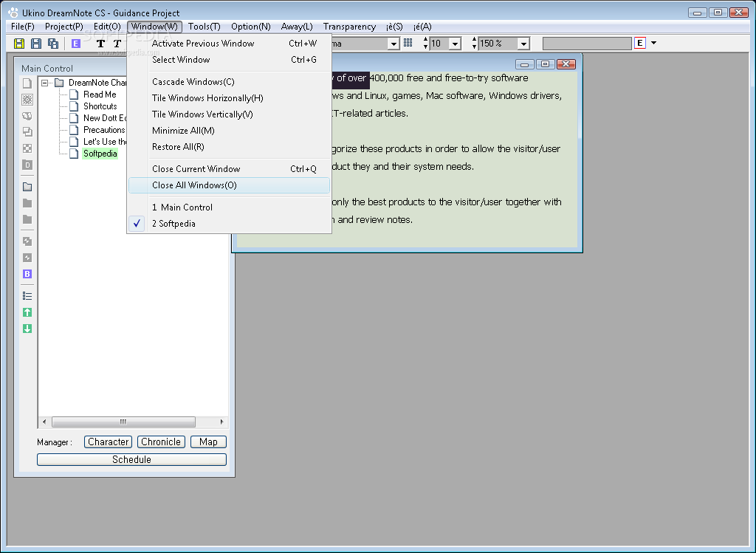Screen dimensions: 756x553
Task: Click the purple B sidebar icon
Action: pos(27,274)
